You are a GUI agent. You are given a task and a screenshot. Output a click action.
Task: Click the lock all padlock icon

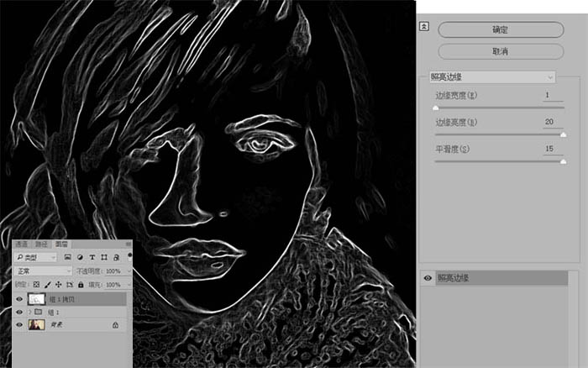click(x=81, y=285)
